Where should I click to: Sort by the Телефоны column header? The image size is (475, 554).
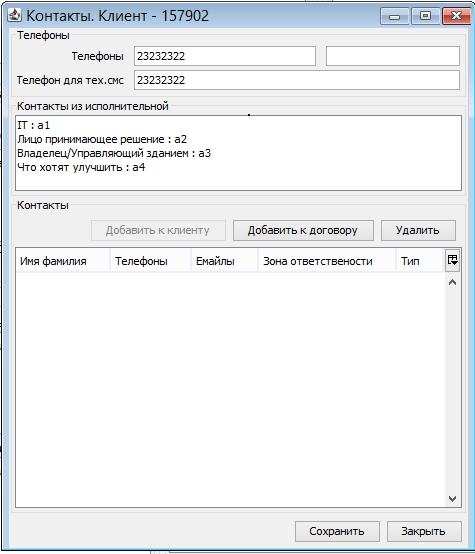[151, 261]
